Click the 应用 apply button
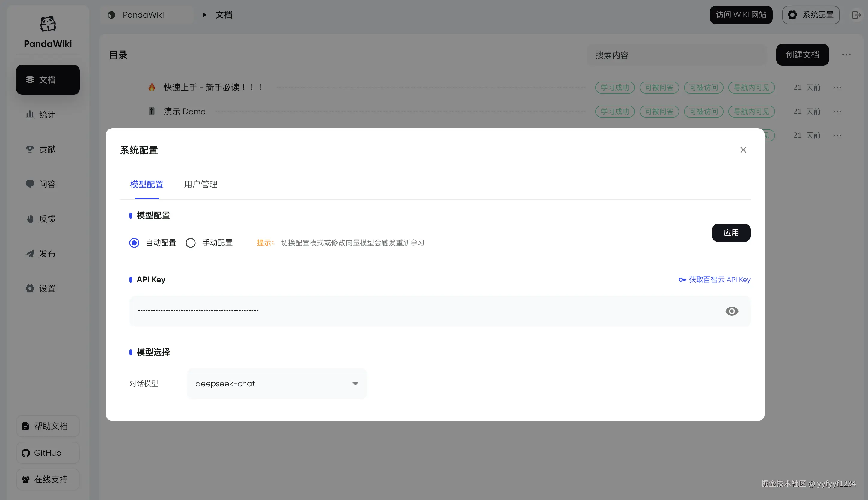Image resolution: width=868 pixels, height=500 pixels. tap(731, 233)
